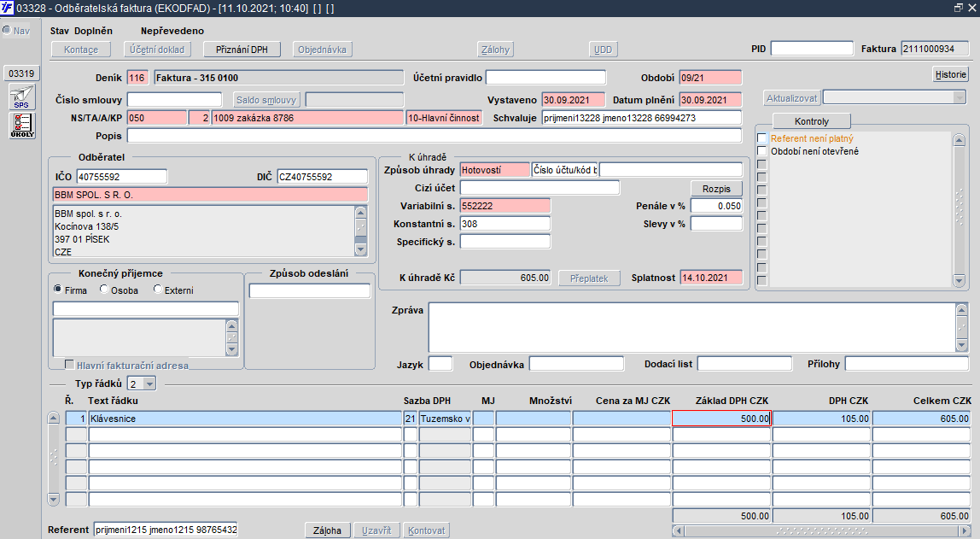Click the Konstantní s. field

(x=505, y=223)
